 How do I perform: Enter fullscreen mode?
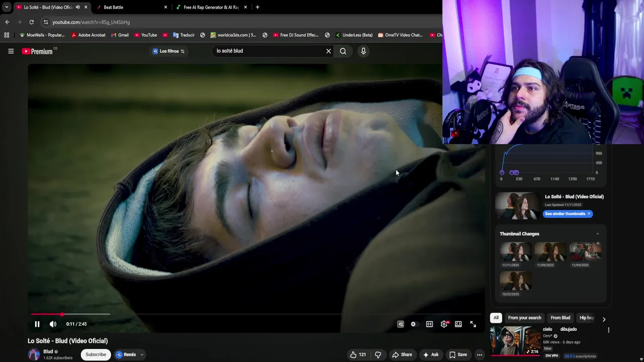pyautogui.click(x=473, y=324)
